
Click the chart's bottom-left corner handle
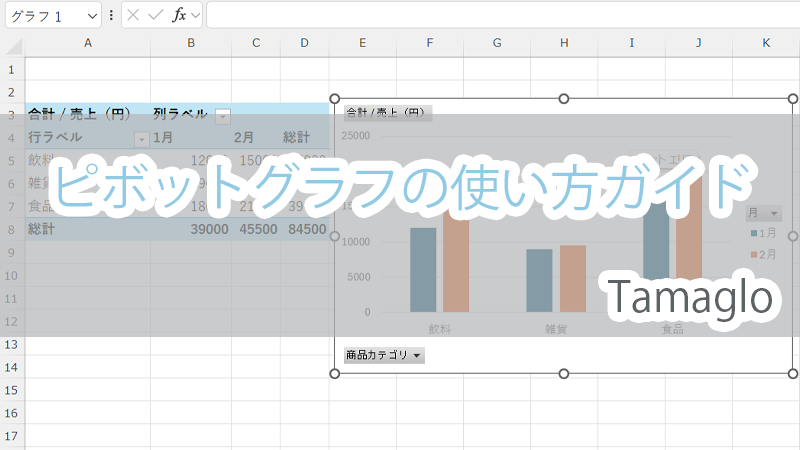tap(334, 373)
